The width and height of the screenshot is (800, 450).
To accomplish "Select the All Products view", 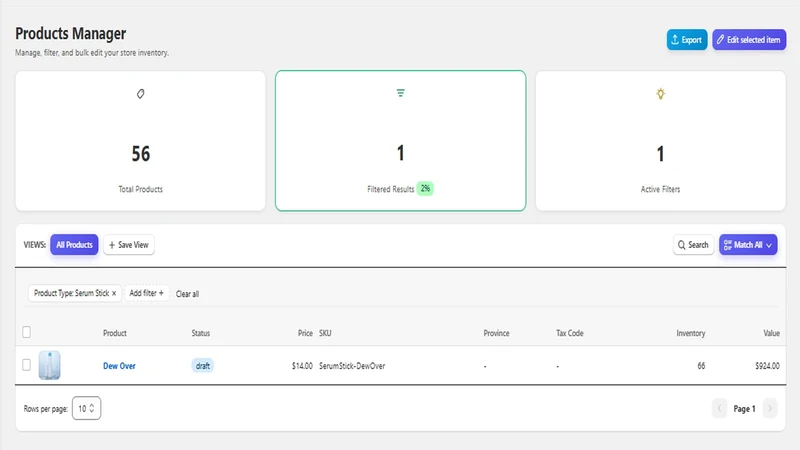I will click(x=74, y=245).
